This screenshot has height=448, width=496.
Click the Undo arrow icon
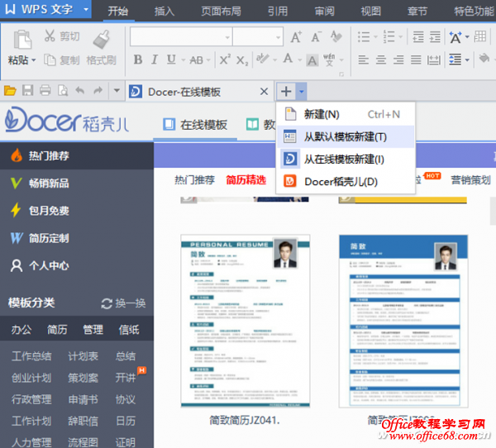click(80, 91)
